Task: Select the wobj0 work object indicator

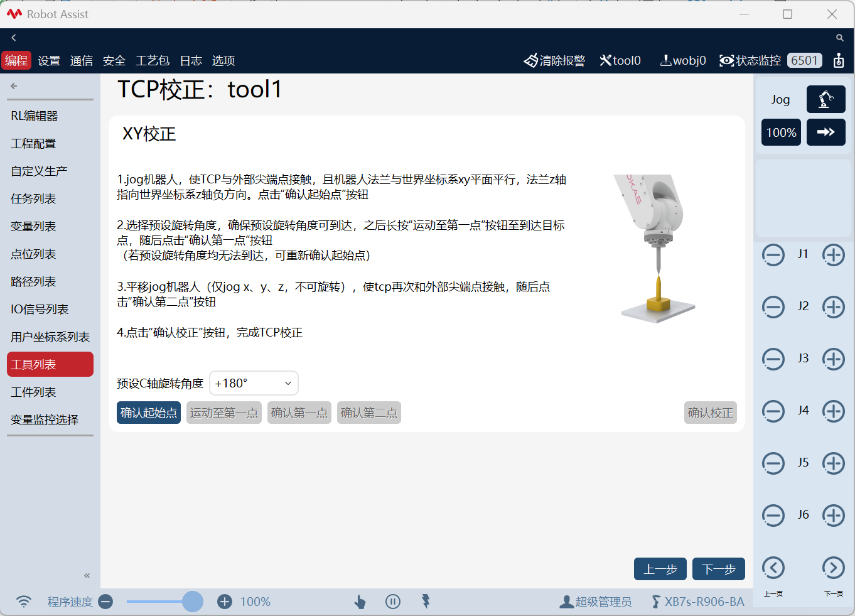Action: click(683, 60)
